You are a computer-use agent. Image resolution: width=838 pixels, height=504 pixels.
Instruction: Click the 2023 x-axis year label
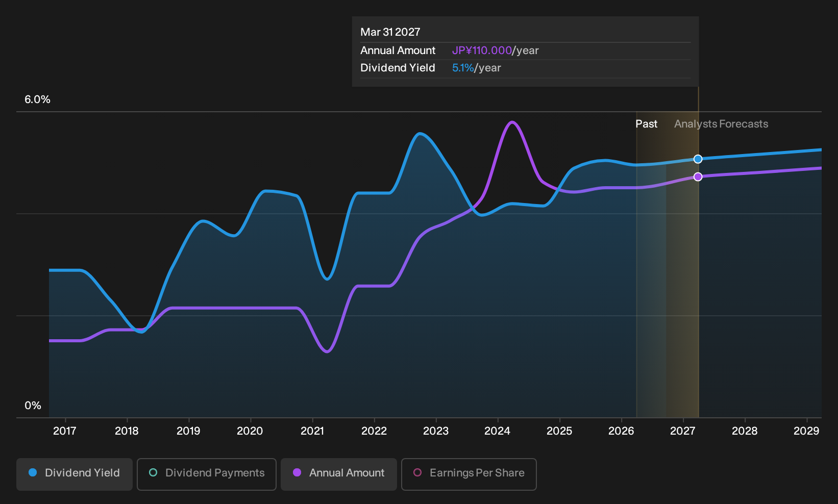tap(436, 431)
